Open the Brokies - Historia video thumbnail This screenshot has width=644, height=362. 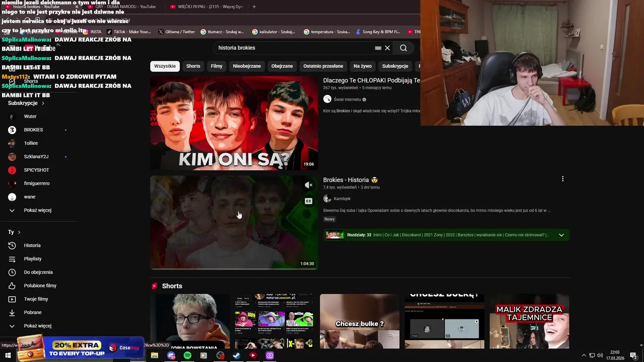pyautogui.click(x=234, y=222)
